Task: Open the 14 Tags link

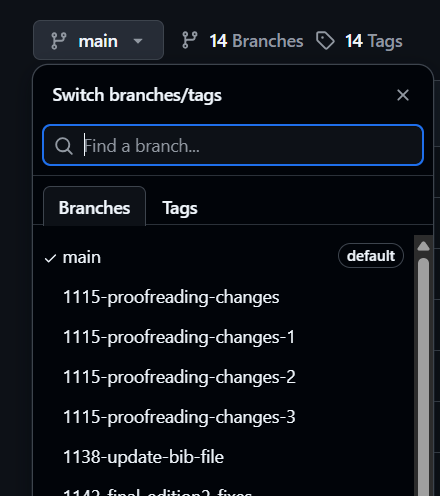Action: click(x=374, y=41)
